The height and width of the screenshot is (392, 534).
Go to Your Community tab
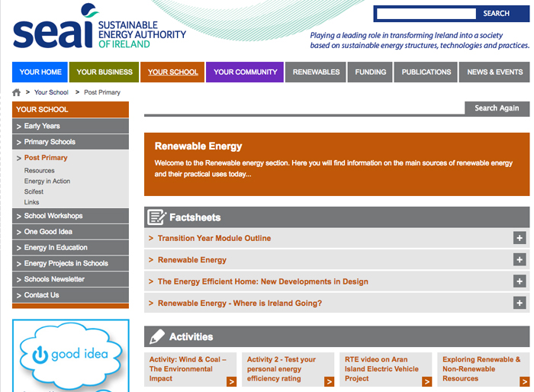pos(245,72)
